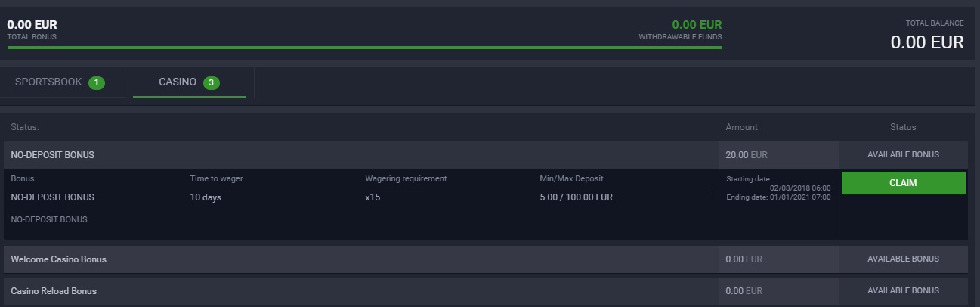Click the 5.00 / 100.00 EUR deposit range
The height and width of the screenshot is (307, 980).
click(574, 197)
